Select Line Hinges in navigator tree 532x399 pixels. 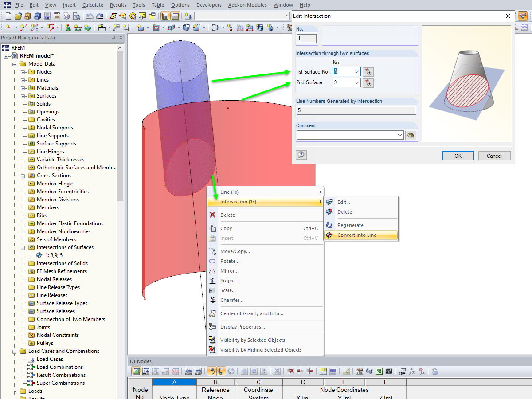point(51,152)
